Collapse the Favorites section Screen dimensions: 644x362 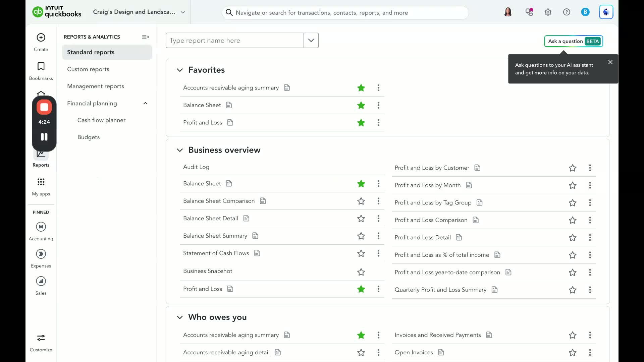point(180,70)
